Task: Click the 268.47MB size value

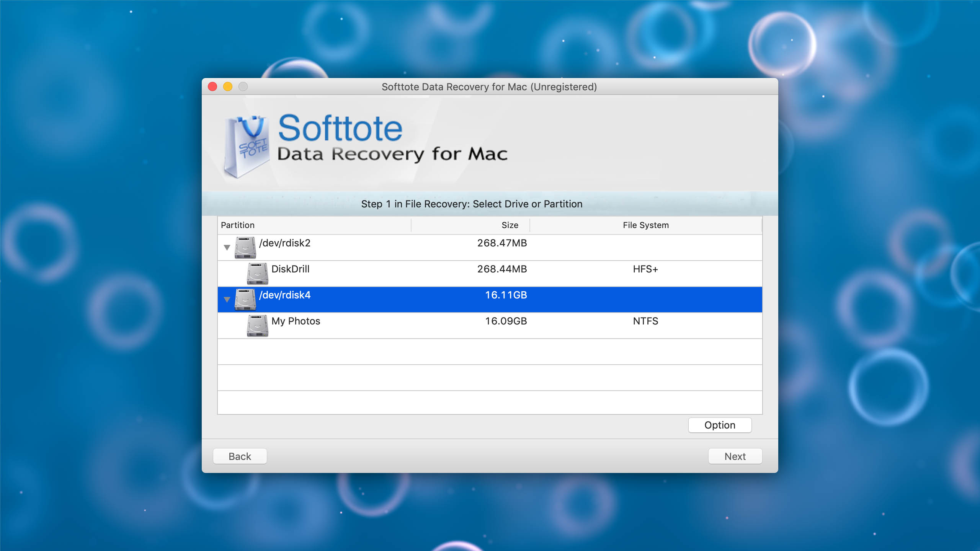Action: tap(502, 243)
